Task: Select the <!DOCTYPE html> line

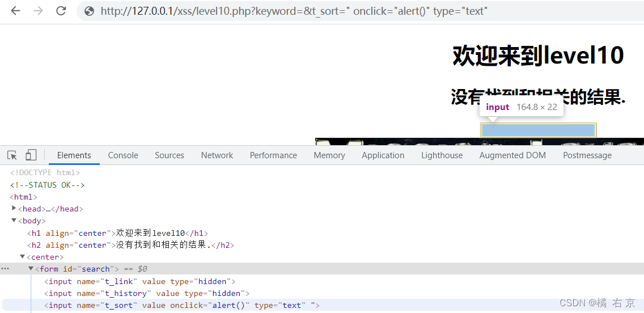Action: tap(45, 173)
